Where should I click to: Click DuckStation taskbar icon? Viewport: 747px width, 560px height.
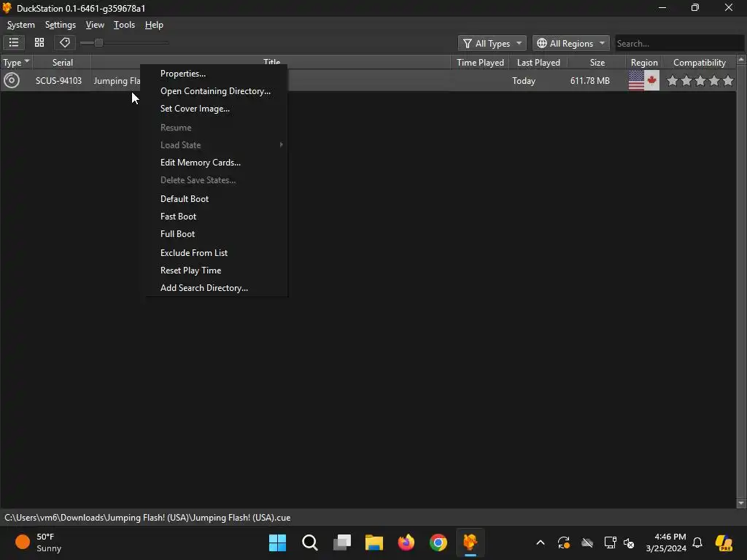(x=471, y=542)
